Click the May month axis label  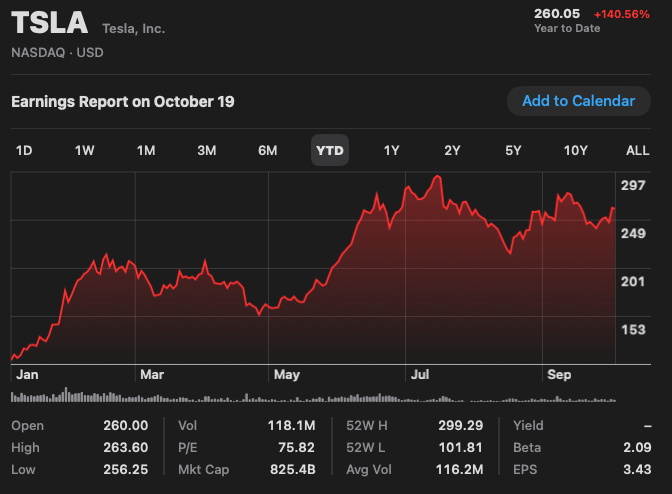coord(287,374)
